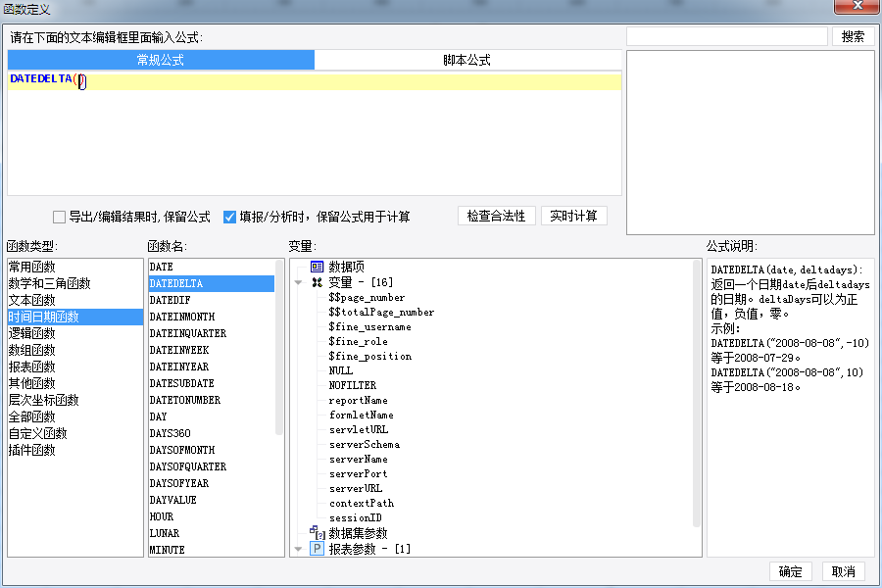The image size is (882, 588).
Task: Click the 数据项 table icon
Action: tap(317, 267)
